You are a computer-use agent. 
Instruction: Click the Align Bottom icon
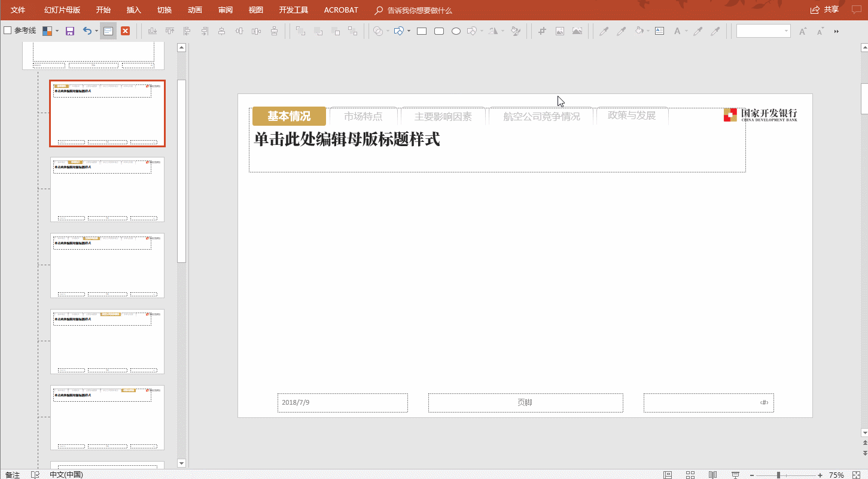[x=153, y=31]
